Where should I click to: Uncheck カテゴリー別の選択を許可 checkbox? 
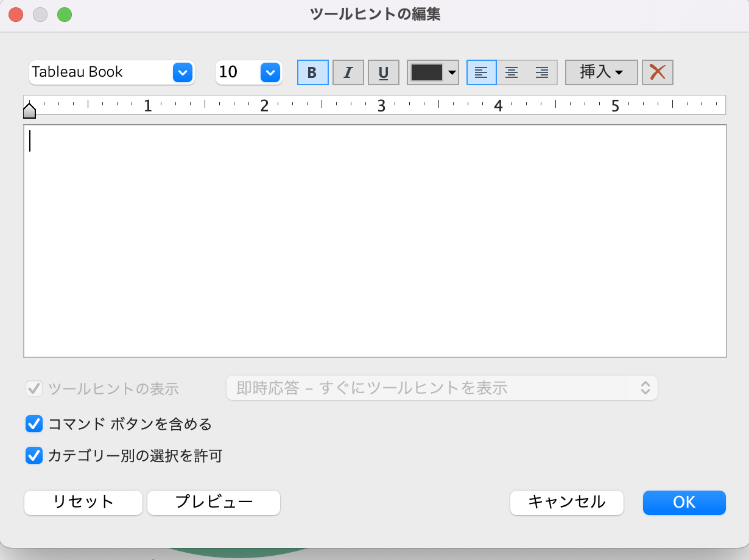coord(33,455)
